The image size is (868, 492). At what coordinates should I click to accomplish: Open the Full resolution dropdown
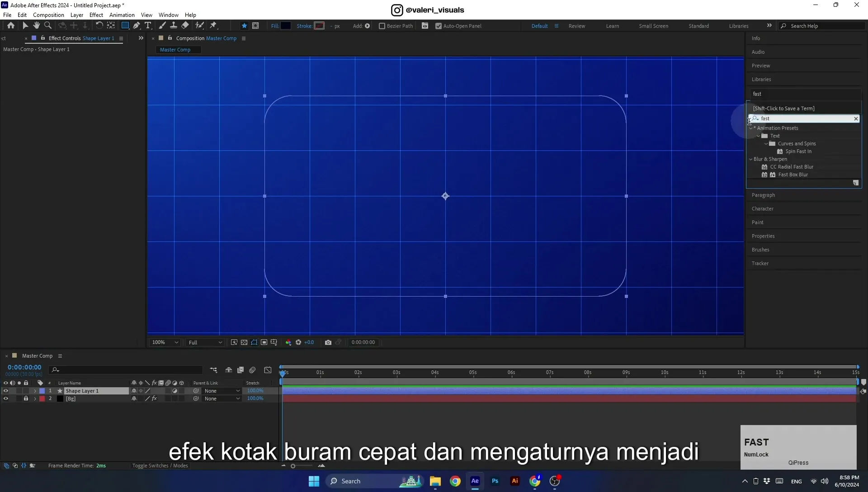coord(205,342)
